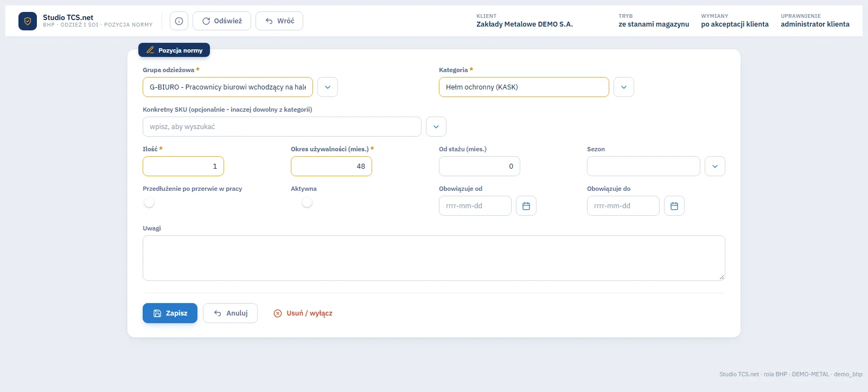Viewport: 868px width, 392px height.
Task: Click the client name Zakłady Metalowe DEMO S.A.
Action: pos(525,24)
